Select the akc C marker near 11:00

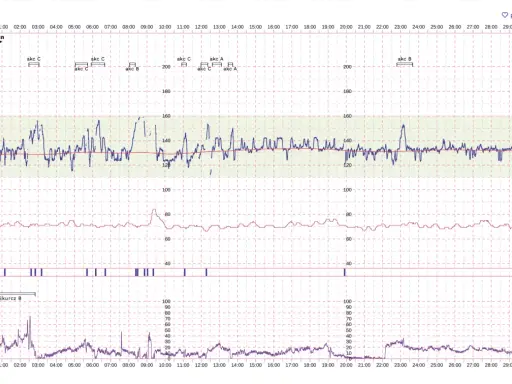point(184,61)
